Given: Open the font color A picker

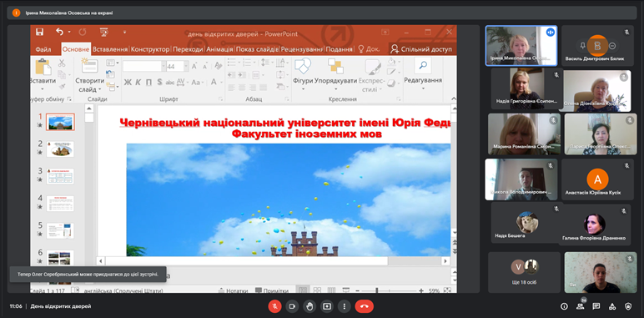Looking at the screenshot, I should click(x=214, y=82).
